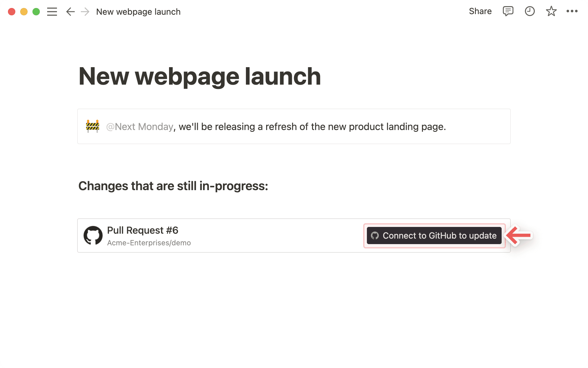This screenshot has width=588, height=368.
Task: Click the New webpage launch breadcrumb title
Action: point(138,12)
